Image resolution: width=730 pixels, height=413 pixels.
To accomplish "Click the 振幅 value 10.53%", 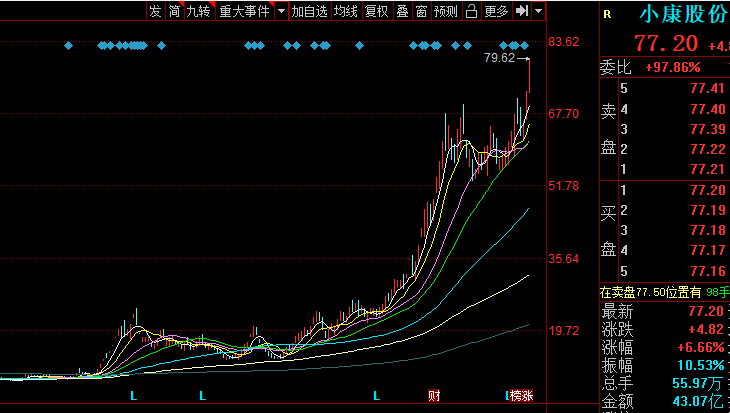I will pos(702,366).
